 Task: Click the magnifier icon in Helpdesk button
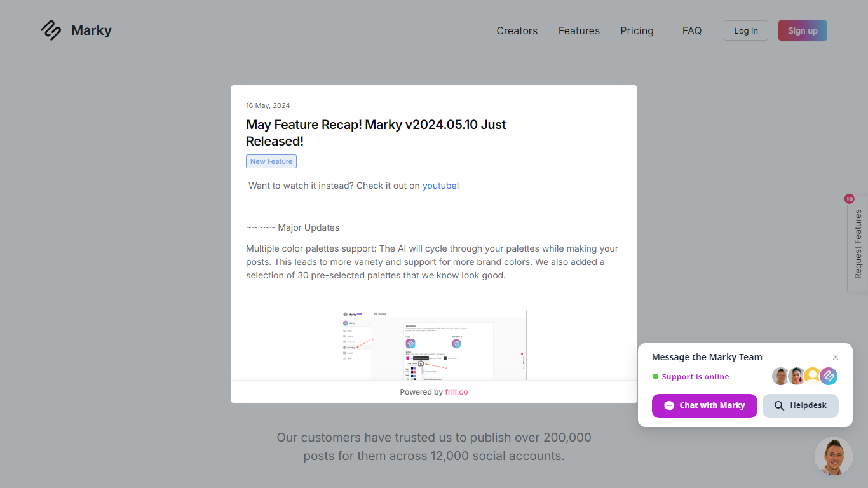(779, 405)
